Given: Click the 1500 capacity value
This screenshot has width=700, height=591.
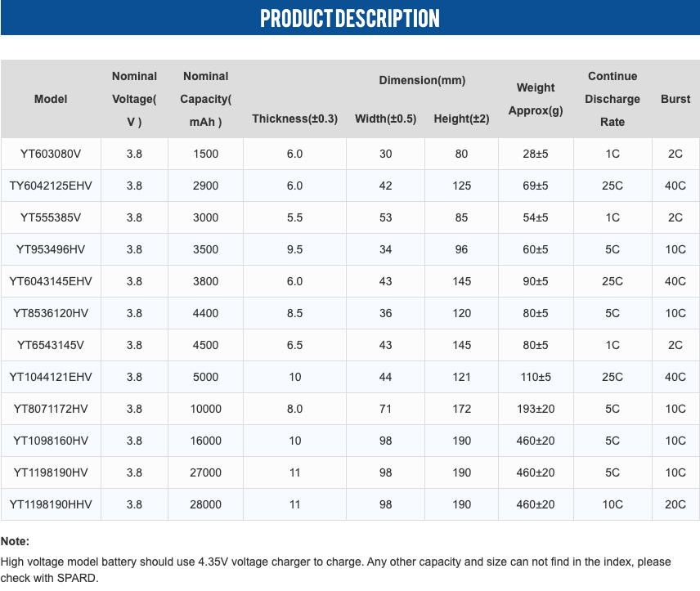Looking at the screenshot, I should tap(206, 154).
